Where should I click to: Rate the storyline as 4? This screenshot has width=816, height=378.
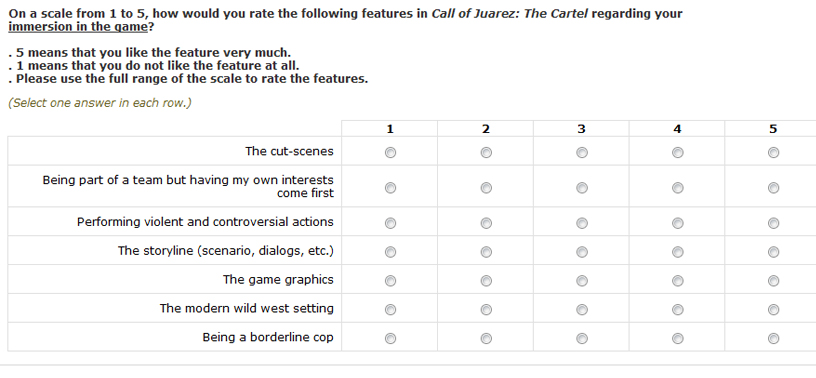click(x=678, y=252)
